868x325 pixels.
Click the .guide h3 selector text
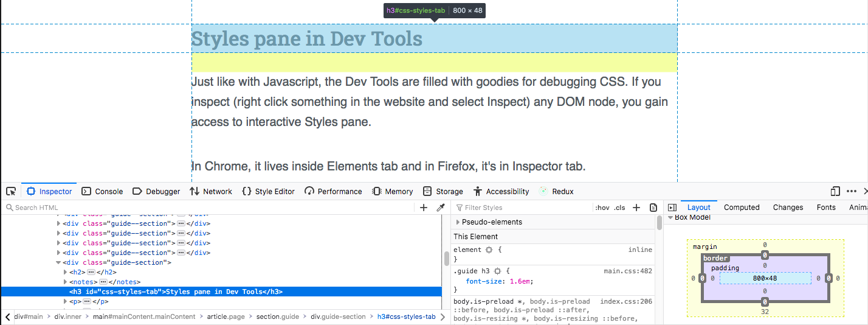(x=471, y=271)
